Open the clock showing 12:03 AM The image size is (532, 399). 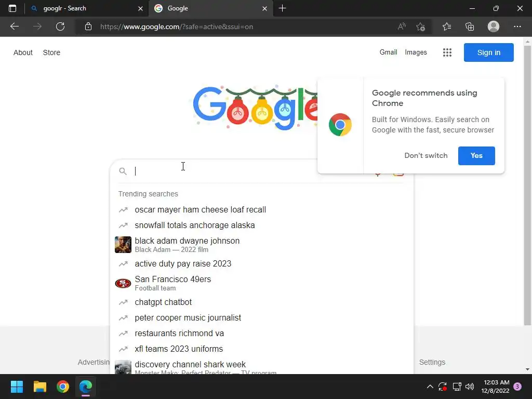pyautogui.click(x=495, y=387)
